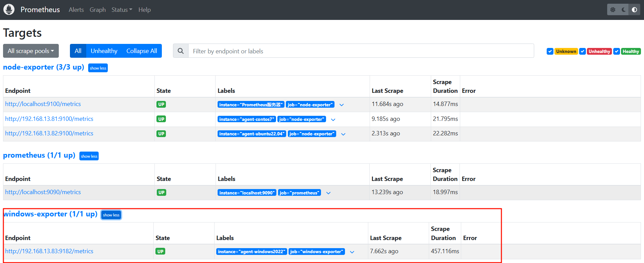Expand labels chevron for agent-contos7 row
644x263 pixels.
[333, 120]
